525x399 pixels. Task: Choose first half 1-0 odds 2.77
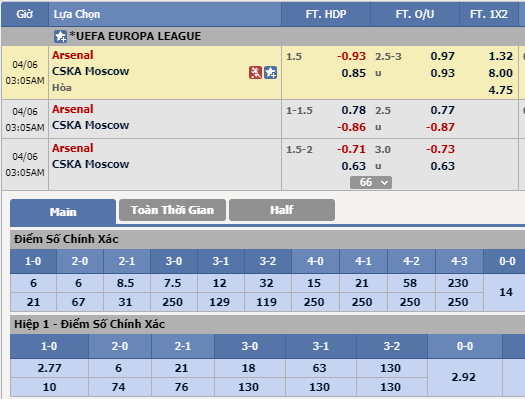click(49, 368)
